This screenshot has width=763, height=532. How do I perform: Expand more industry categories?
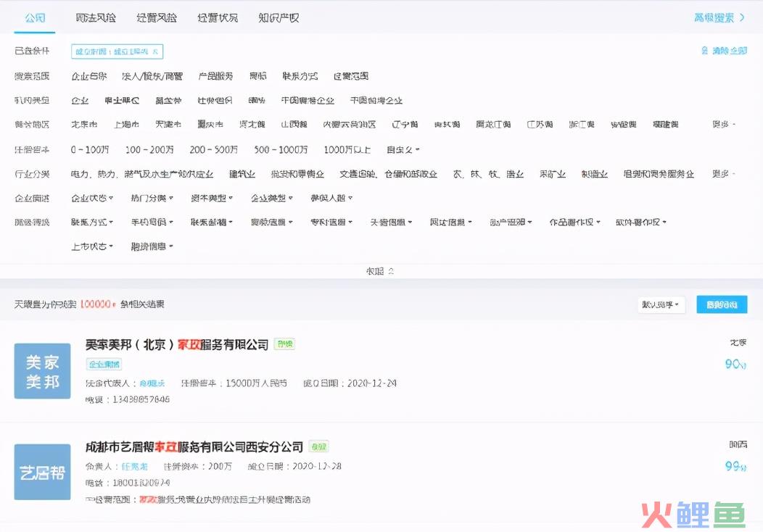(724, 174)
